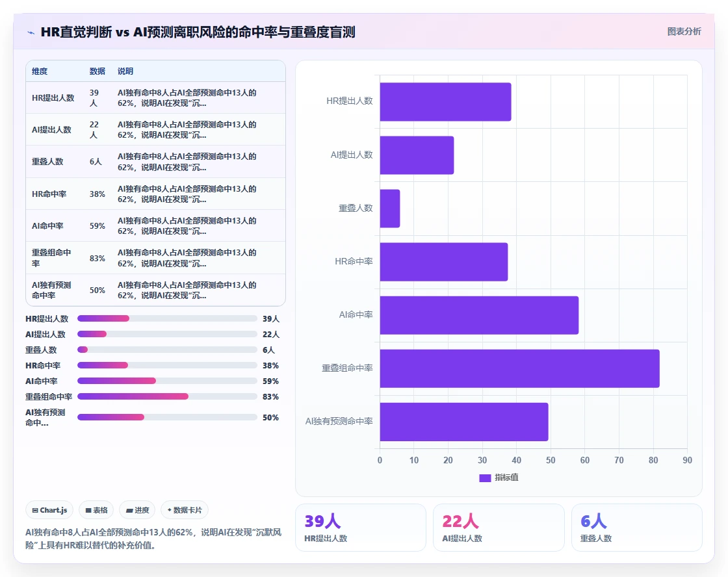728x577 pixels.
Task: Click the 重叠组命中率 table row label
Action: pyautogui.click(x=51, y=258)
